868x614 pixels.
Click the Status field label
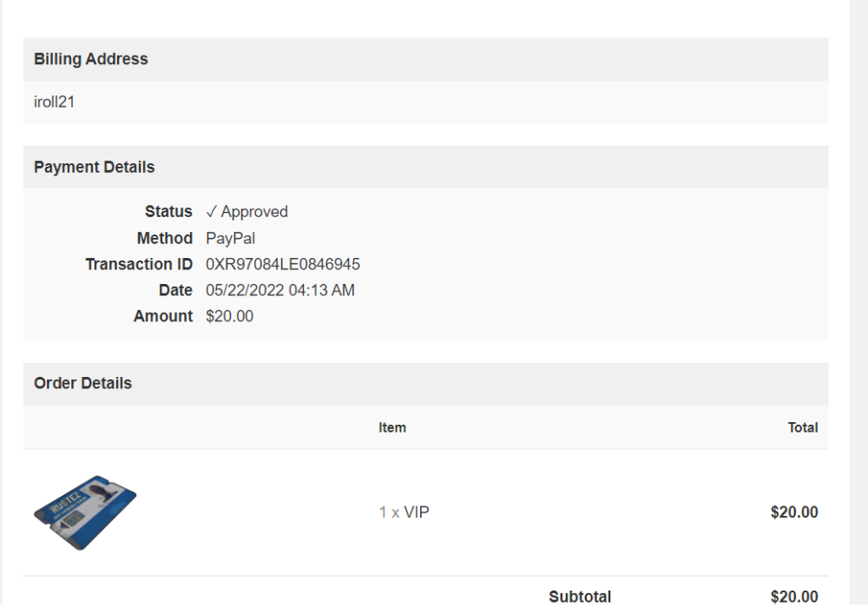pyautogui.click(x=168, y=212)
